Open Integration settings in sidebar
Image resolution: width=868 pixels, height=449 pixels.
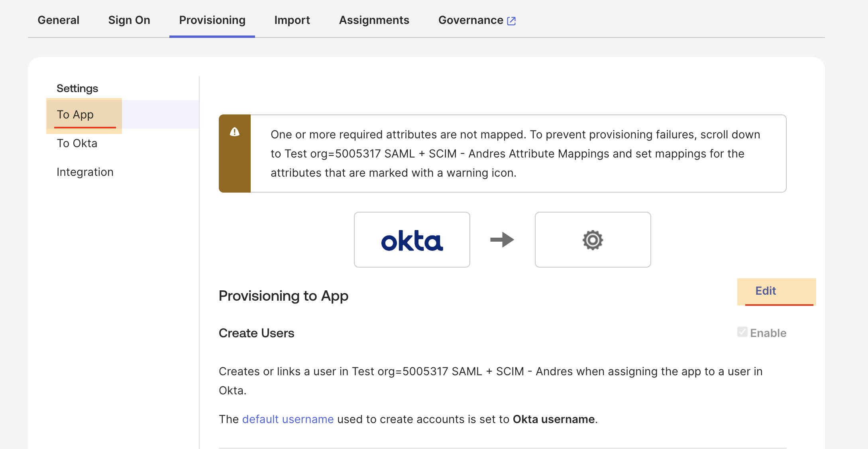[x=85, y=172]
